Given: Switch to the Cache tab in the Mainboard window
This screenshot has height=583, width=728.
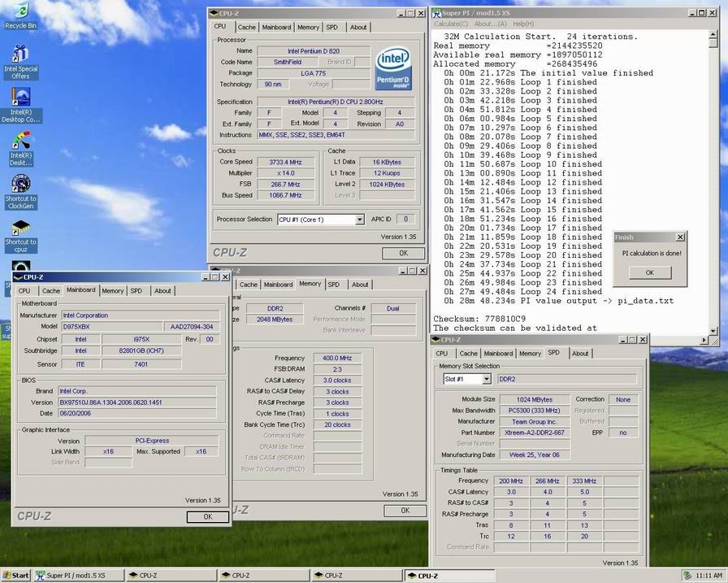Looking at the screenshot, I should click(51, 290).
